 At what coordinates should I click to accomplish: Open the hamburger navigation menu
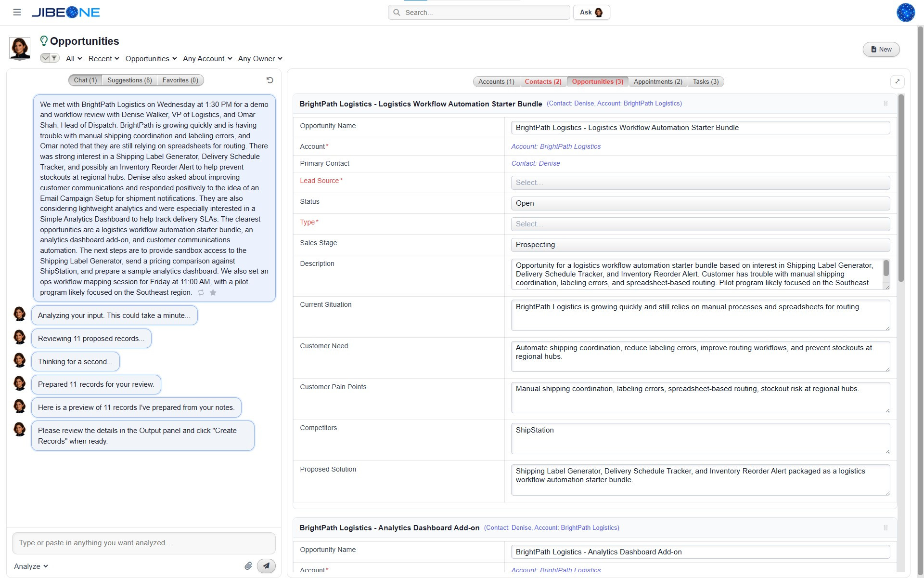[x=17, y=13]
